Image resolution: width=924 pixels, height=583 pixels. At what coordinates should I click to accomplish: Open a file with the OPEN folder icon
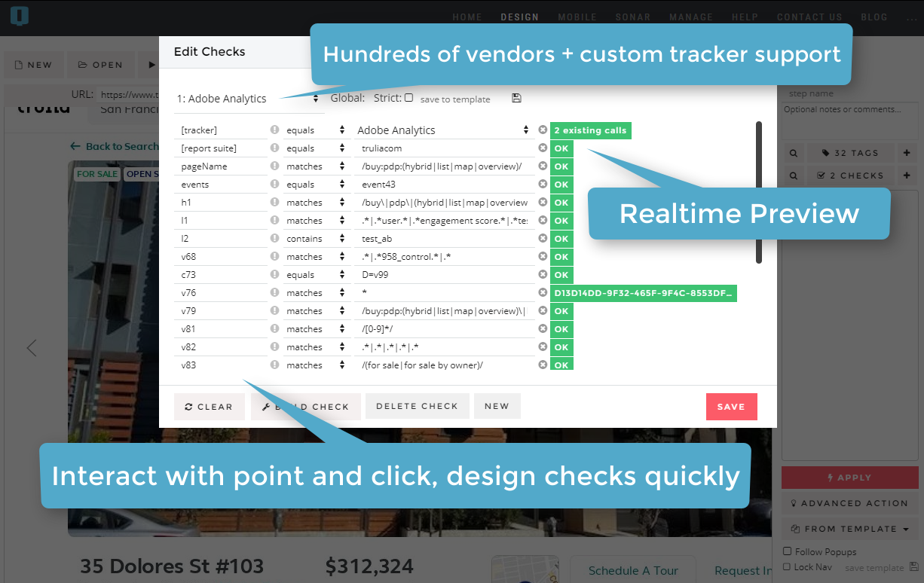[x=100, y=65]
